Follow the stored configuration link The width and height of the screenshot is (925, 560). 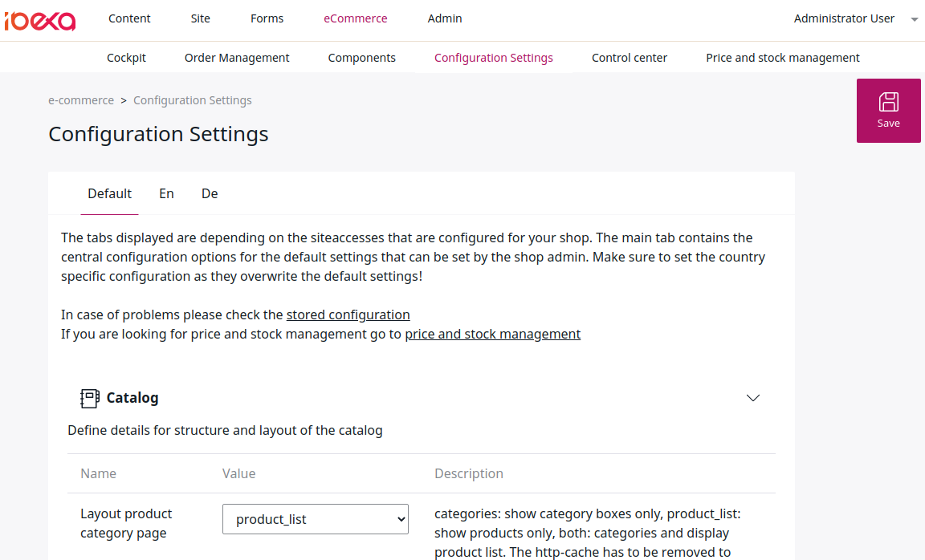click(x=348, y=314)
